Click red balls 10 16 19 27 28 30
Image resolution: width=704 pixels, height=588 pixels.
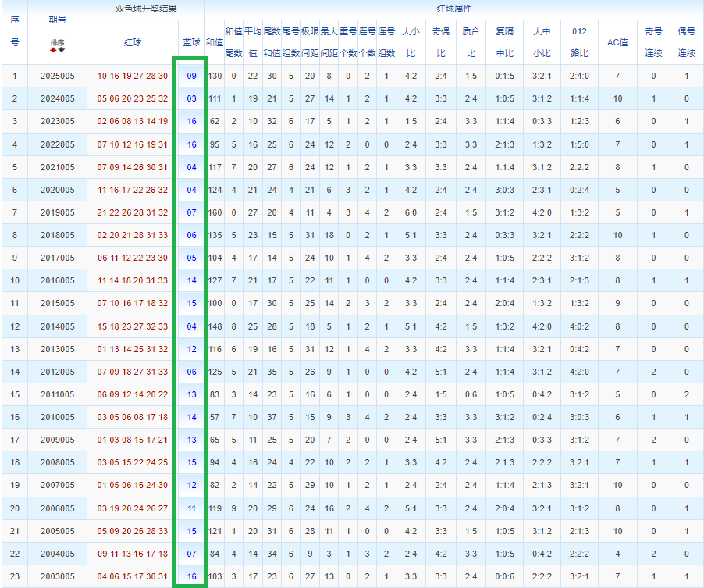pos(133,76)
